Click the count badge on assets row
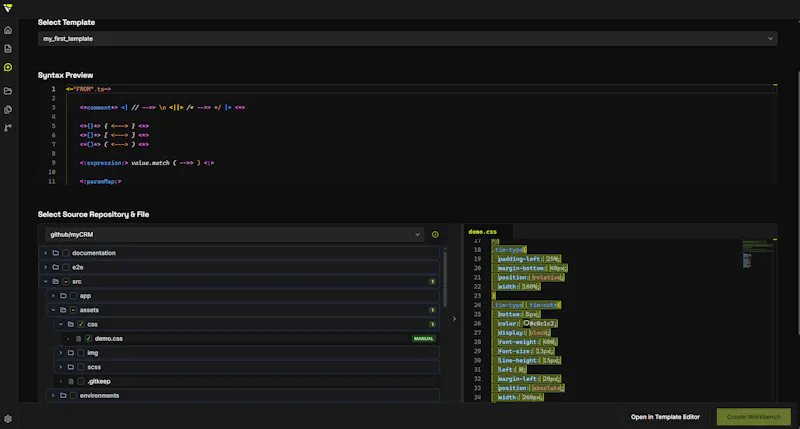Screen dimensions: 800x429 [x=432, y=310]
